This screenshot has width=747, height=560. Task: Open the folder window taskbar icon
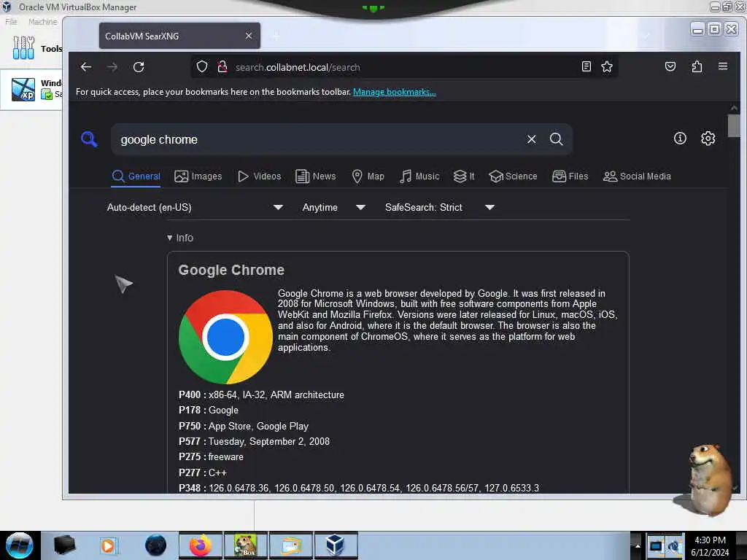point(290,545)
